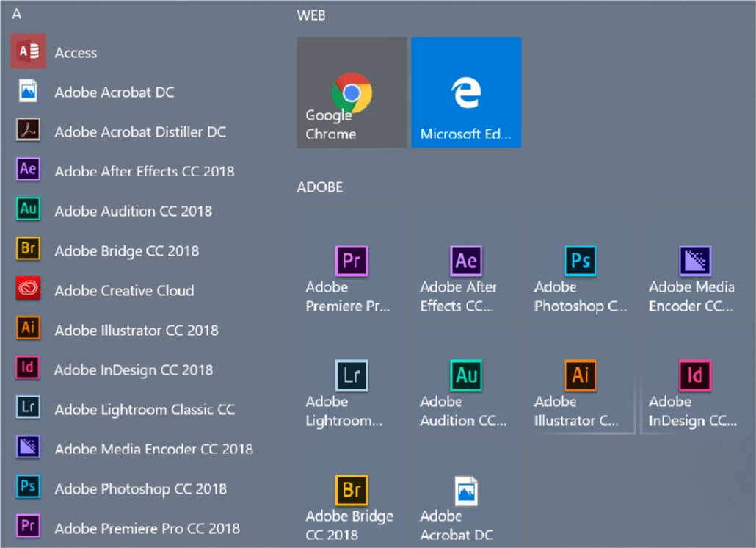Select 'Adobe Premiere Pro CC 2018' text
Viewport: 756px width, 548px height.
147,528
